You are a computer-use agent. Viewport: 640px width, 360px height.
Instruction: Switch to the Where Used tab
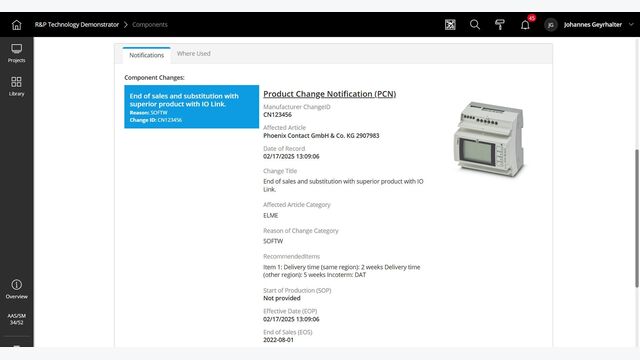click(194, 53)
